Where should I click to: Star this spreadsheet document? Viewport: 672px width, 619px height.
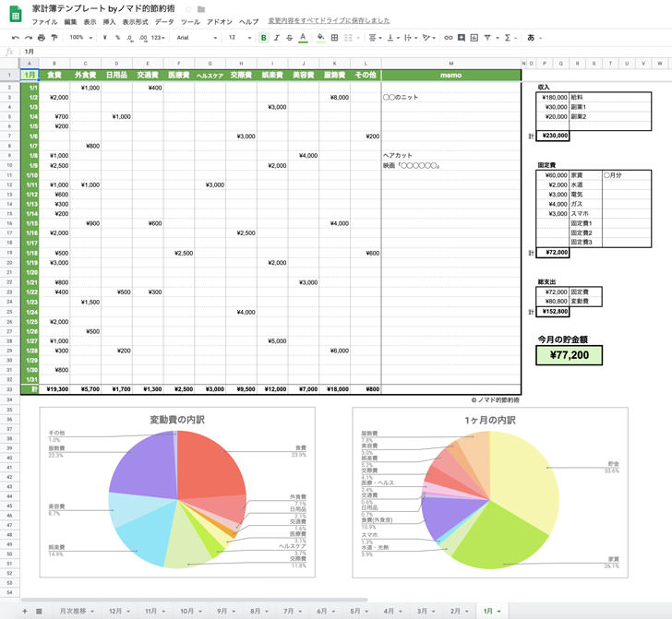(188, 8)
